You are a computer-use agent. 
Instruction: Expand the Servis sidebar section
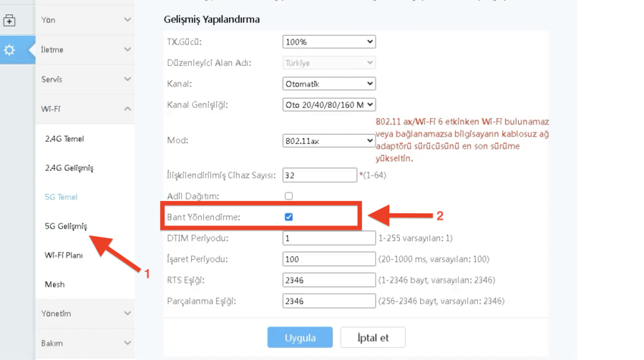[x=84, y=79]
